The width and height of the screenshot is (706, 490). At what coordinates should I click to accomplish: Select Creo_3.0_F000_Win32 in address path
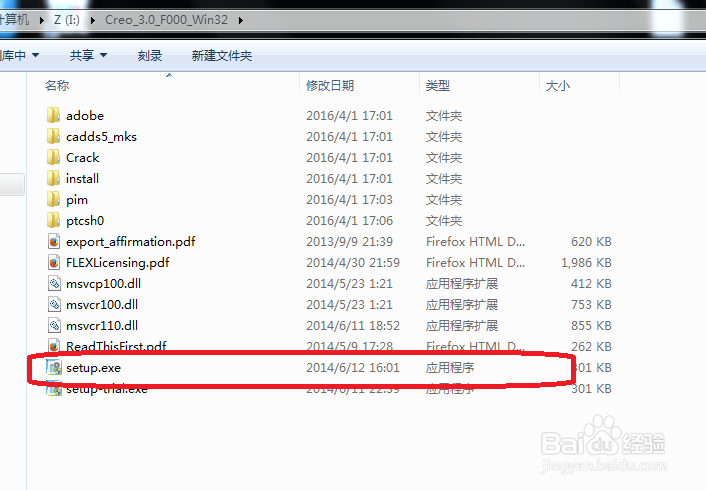(x=166, y=20)
